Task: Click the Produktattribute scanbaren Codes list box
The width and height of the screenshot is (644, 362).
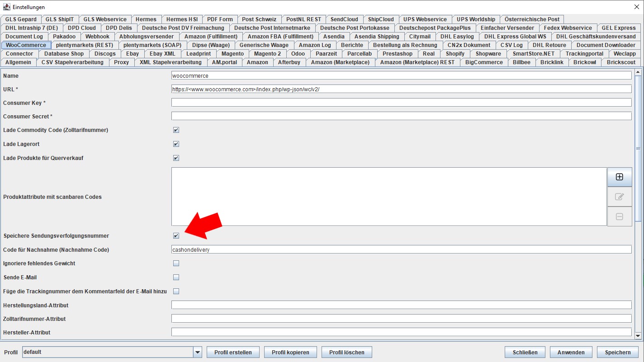Action: click(389, 197)
